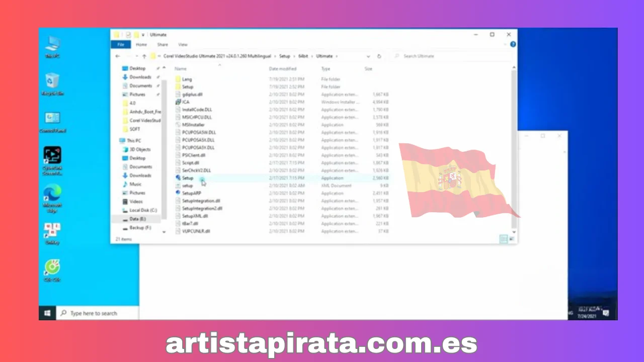
Task: Open the File menu
Action: pyautogui.click(x=120, y=44)
